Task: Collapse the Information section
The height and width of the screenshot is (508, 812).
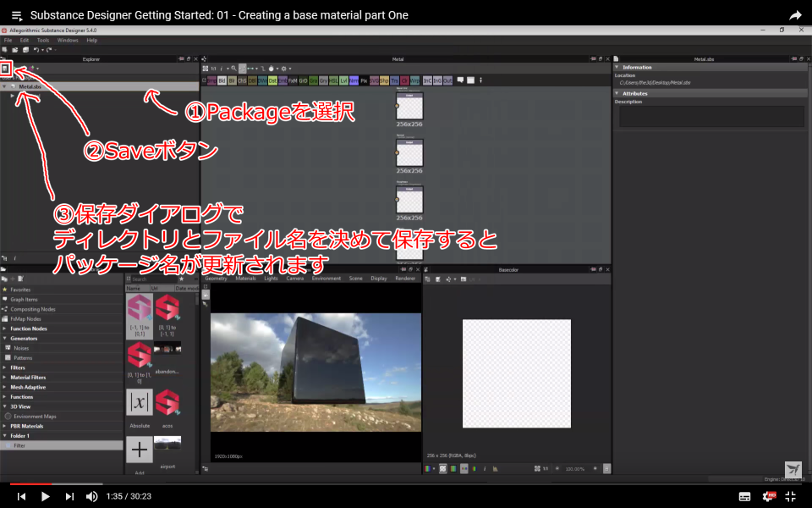Action: (617, 68)
